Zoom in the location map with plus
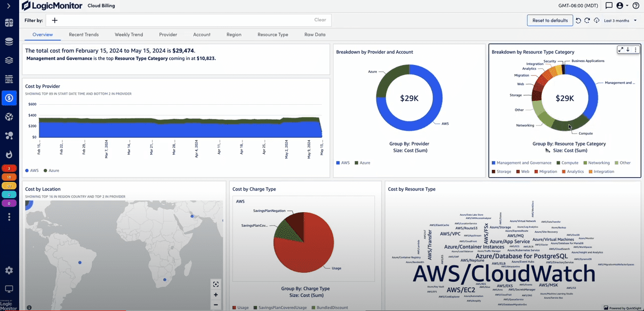This screenshot has height=311, width=644. coord(216,295)
